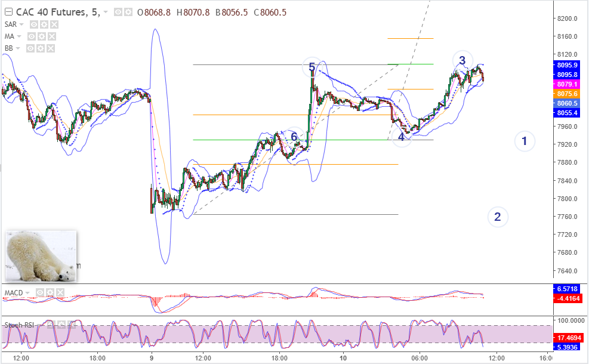Hide the Stoch RSI indicator with eye icon
This screenshot has height=364, width=589.
point(52,325)
